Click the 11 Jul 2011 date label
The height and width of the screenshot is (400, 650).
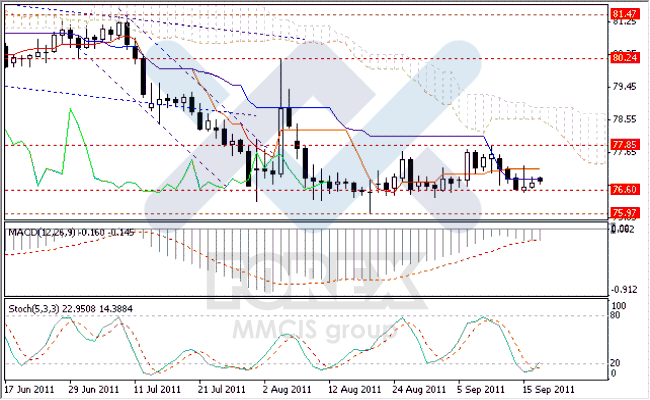click(157, 390)
